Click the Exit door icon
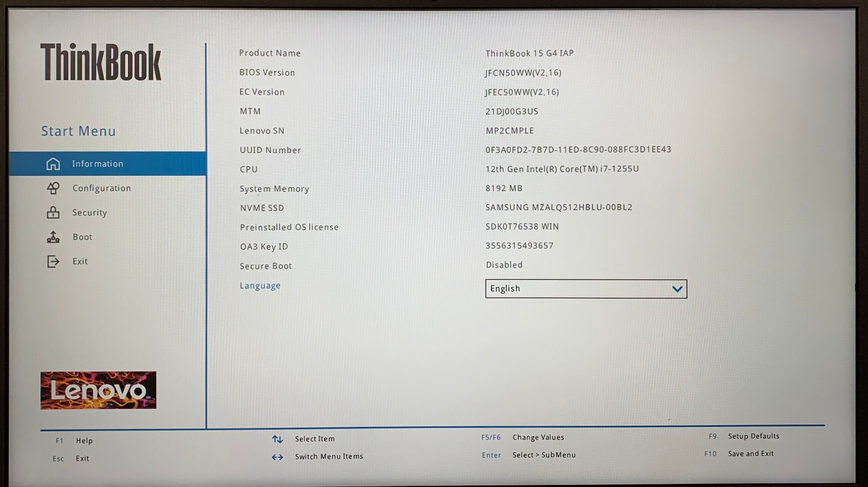 tap(53, 261)
